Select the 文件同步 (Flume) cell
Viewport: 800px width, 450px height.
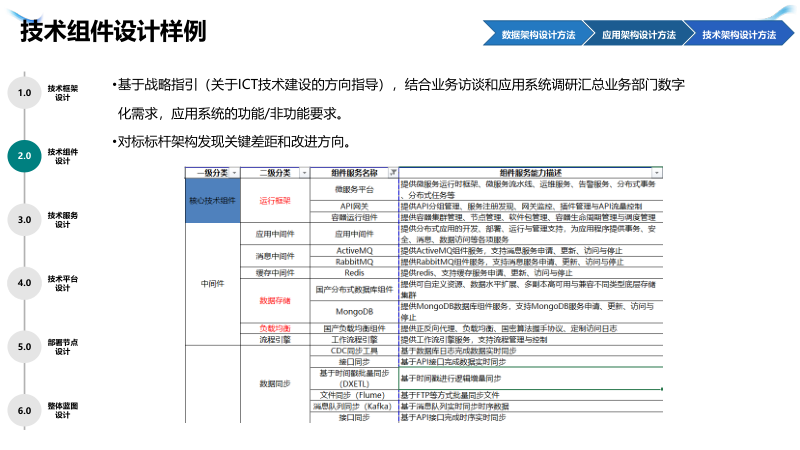click(354, 395)
